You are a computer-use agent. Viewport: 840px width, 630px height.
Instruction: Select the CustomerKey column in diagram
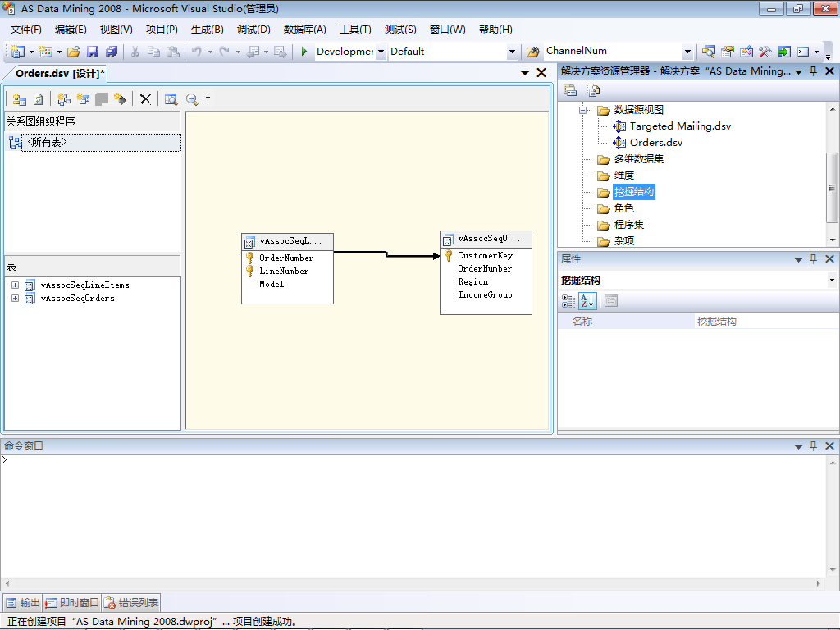(485, 256)
